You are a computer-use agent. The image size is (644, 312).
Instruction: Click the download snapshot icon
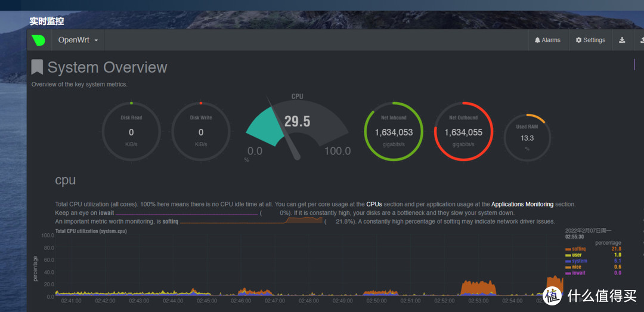pyautogui.click(x=622, y=40)
